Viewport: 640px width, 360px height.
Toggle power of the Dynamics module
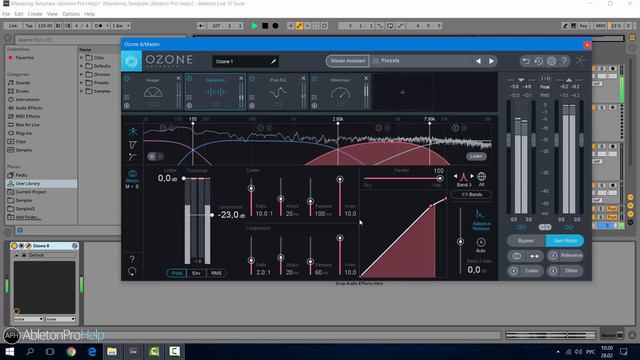click(x=189, y=78)
